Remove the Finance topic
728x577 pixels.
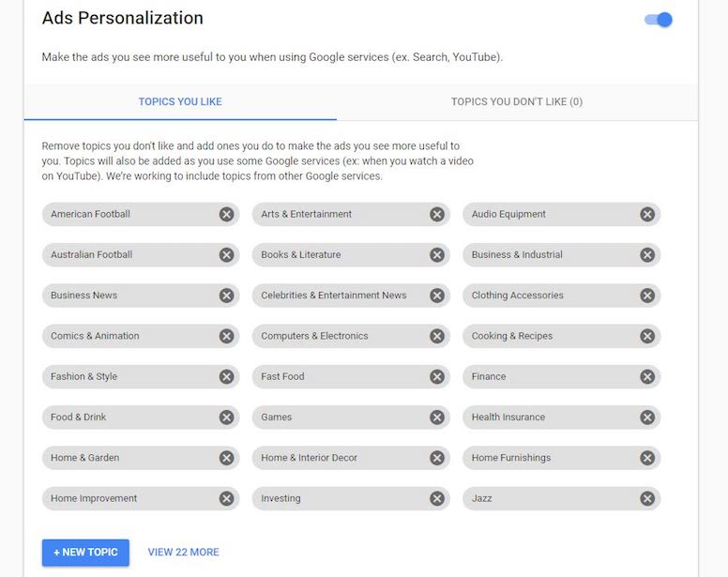point(646,376)
